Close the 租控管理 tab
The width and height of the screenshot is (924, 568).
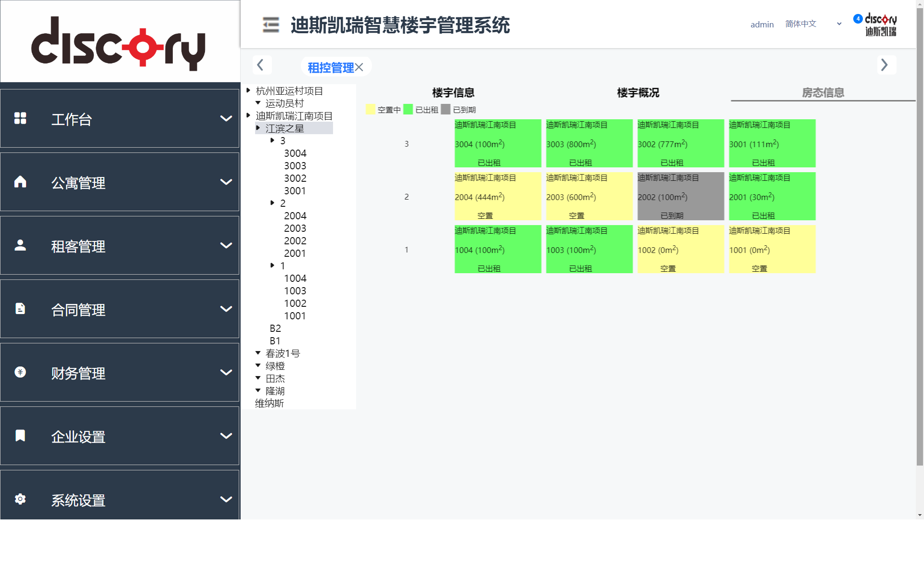point(359,67)
